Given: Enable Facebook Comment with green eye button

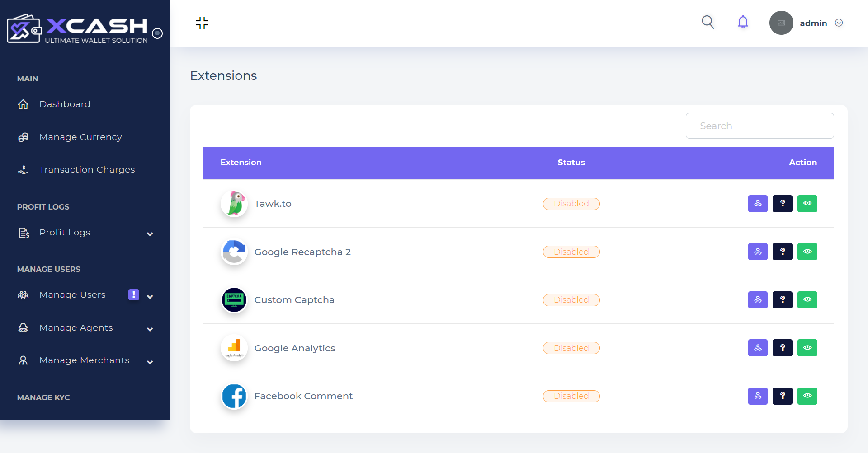Looking at the screenshot, I should tap(807, 396).
